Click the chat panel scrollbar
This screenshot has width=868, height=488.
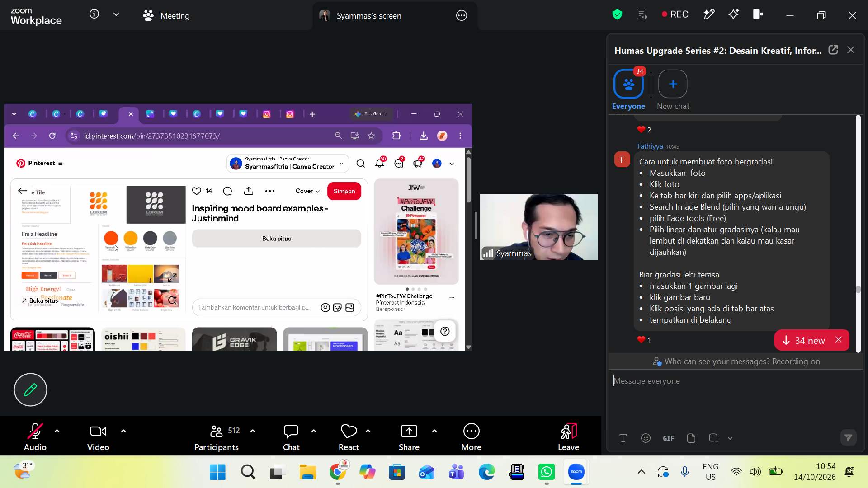coord(858,233)
